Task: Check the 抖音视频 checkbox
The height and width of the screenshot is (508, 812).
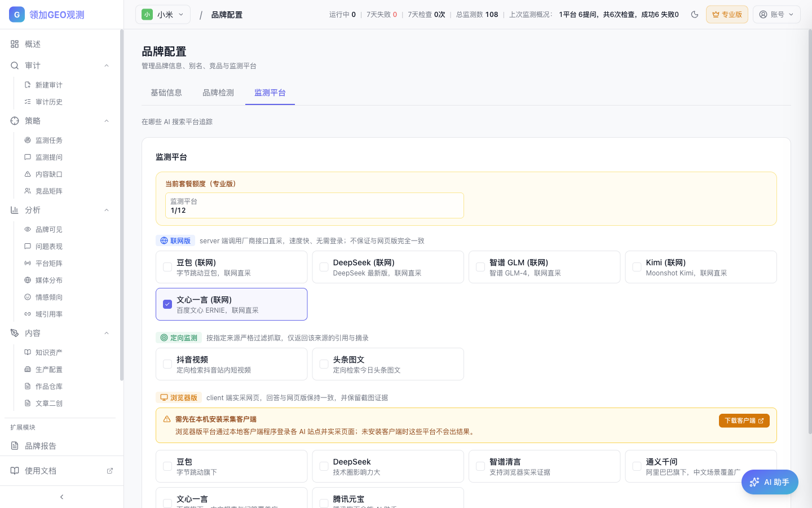Action: (x=167, y=364)
